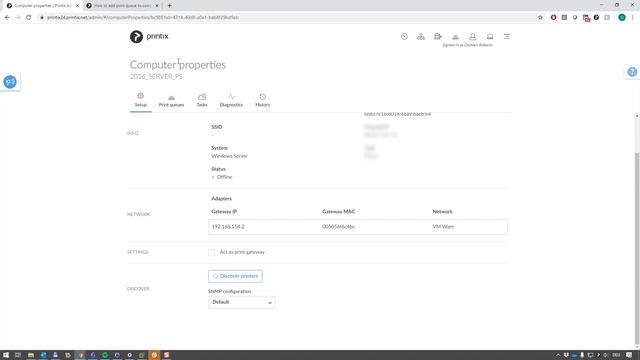Open File Explorer from the taskbar
The height and width of the screenshot is (360, 640).
tap(31, 355)
